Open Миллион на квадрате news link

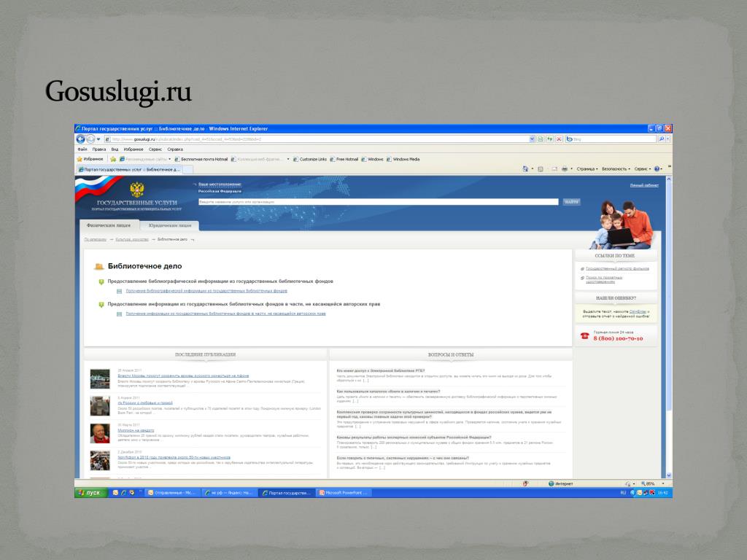[x=136, y=430]
